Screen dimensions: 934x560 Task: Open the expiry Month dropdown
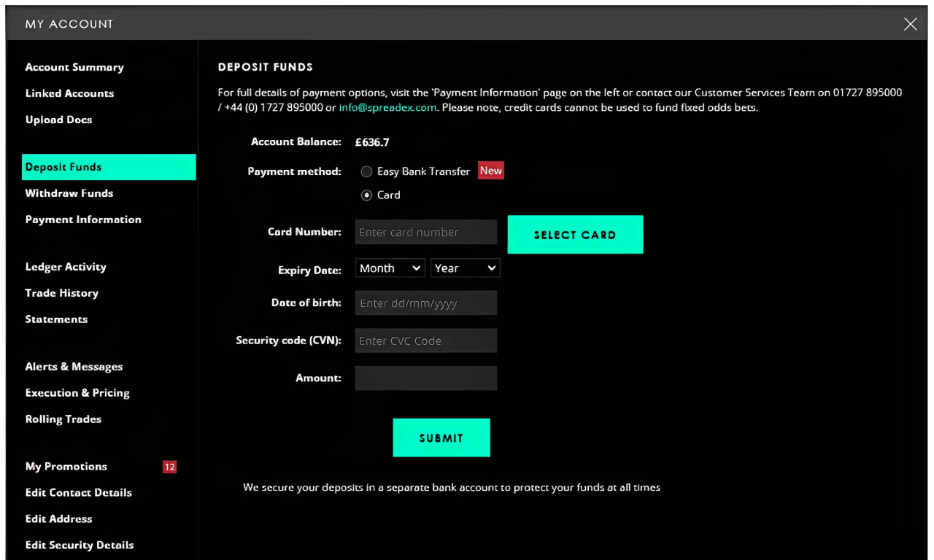click(x=390, y=268)
